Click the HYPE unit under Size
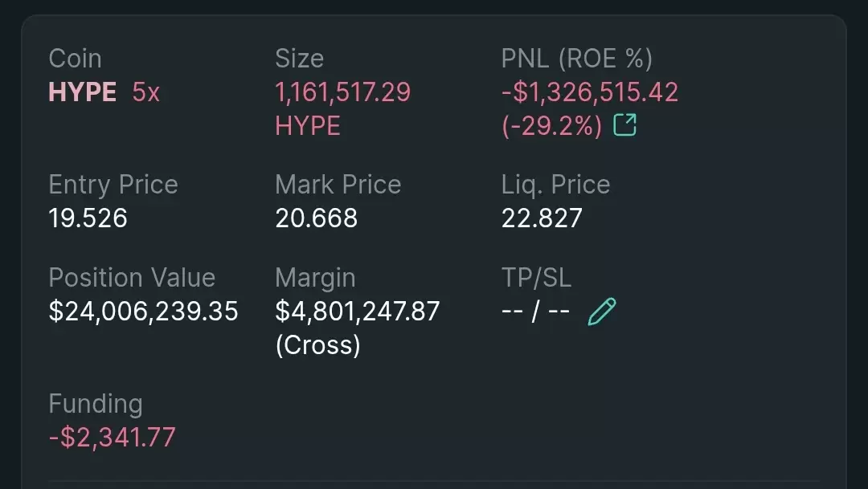Image resolution: width=868 pixels, height=489 pixels. pyautogui.click(x=307, y=126)
